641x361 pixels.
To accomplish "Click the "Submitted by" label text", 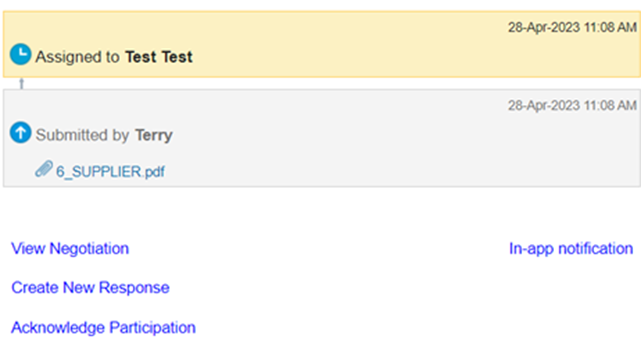I will pyautogui.click(x=83, y=135).
